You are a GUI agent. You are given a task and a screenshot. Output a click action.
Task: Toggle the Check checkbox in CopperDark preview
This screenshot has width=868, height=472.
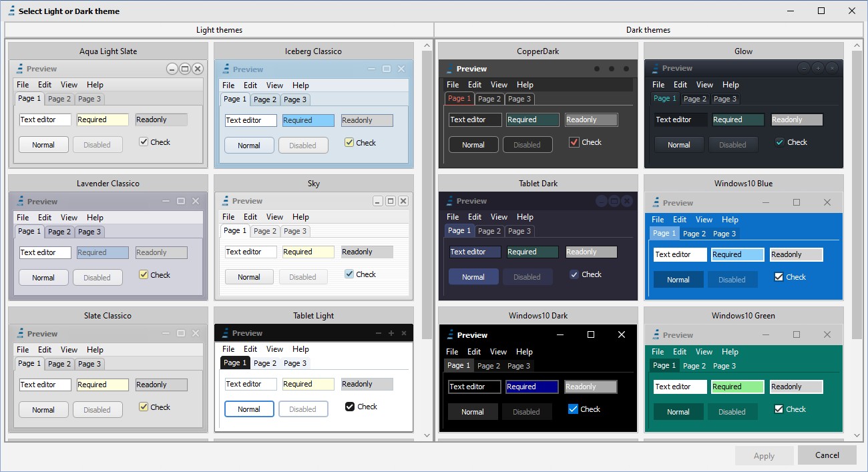(574, 142)
